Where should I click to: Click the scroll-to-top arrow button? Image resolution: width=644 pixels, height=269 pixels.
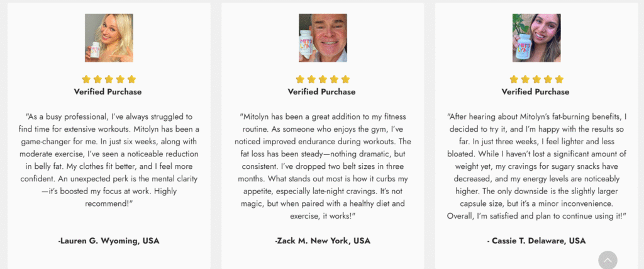(x=608, y=260)
